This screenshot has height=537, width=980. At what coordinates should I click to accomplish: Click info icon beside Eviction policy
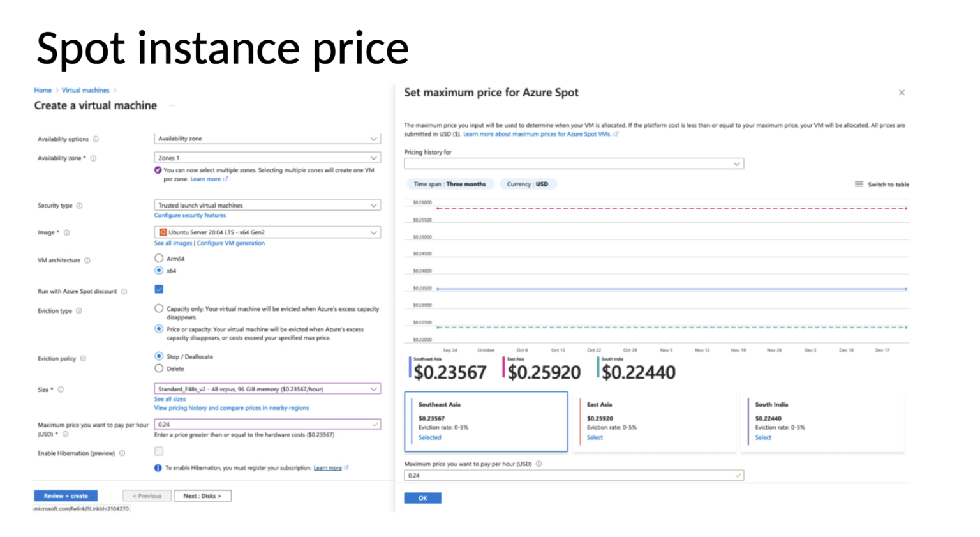tap(84, 359)
